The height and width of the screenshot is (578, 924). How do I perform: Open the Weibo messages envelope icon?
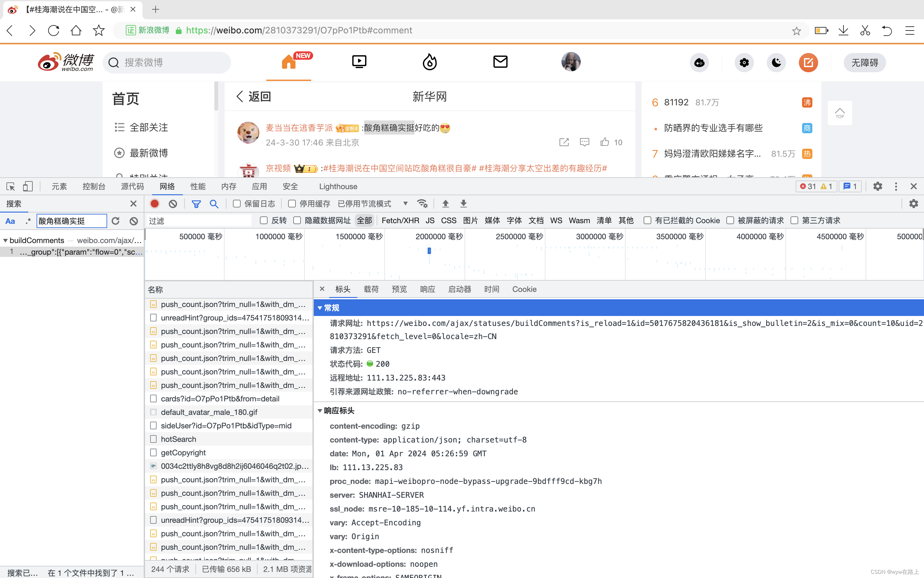[x=500, y=62]
